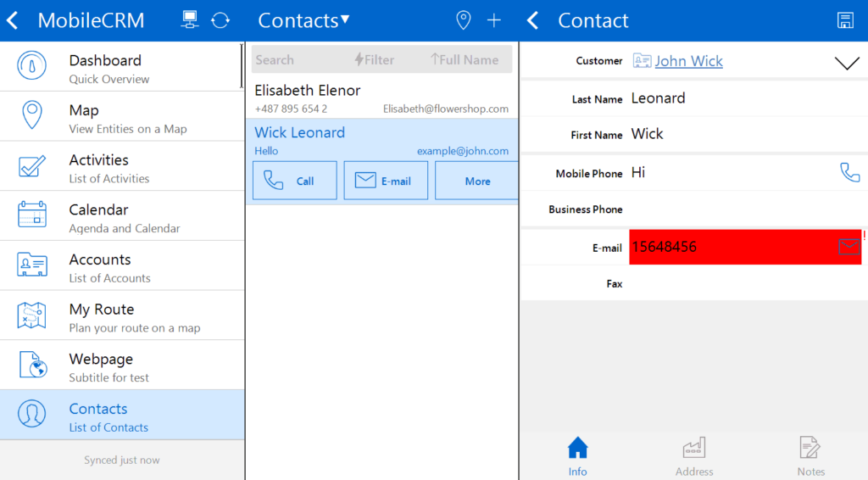Open the John Wick customer link

point(688,61)
